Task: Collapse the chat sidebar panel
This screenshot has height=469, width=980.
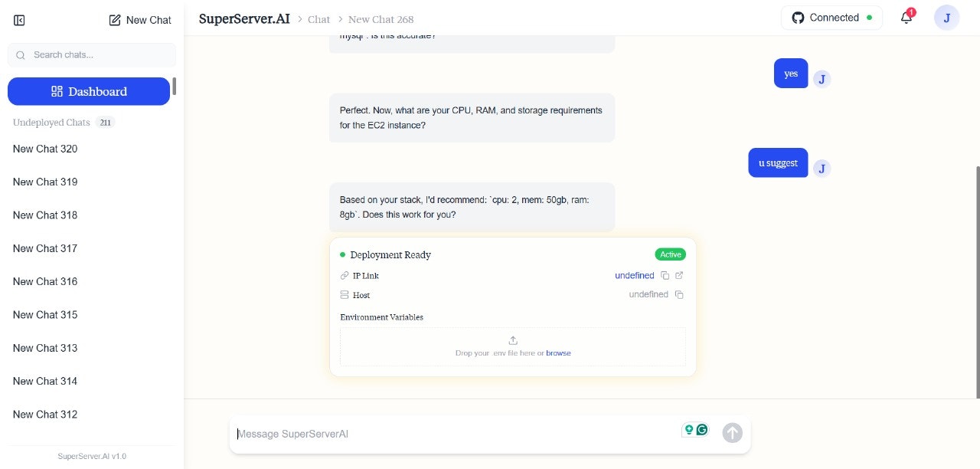Action: pos(19,20)
